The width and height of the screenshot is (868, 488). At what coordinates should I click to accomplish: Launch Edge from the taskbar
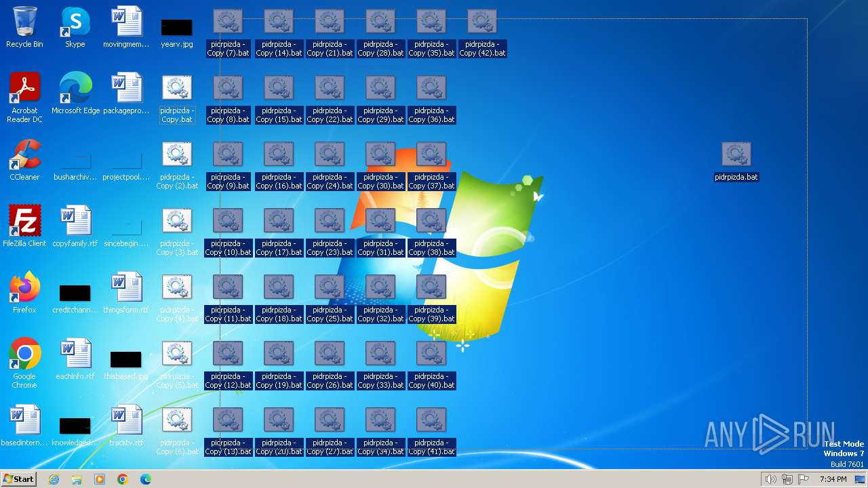(x=146, y=479)
